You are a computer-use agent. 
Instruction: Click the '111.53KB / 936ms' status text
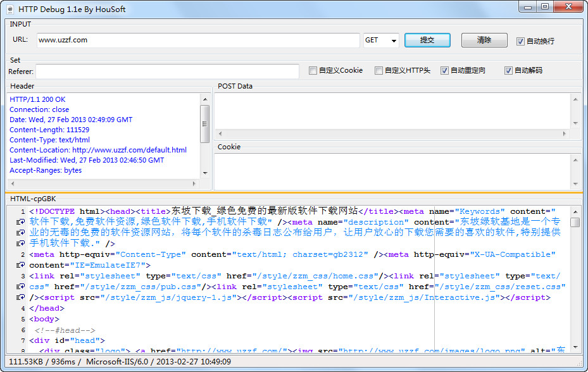(42, 362)
